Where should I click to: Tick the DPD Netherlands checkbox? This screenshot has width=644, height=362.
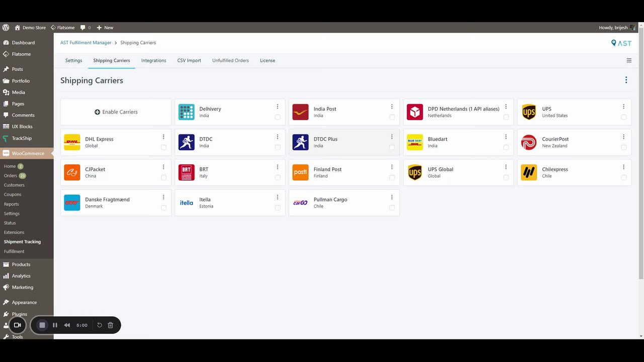(x=506, y=117)
